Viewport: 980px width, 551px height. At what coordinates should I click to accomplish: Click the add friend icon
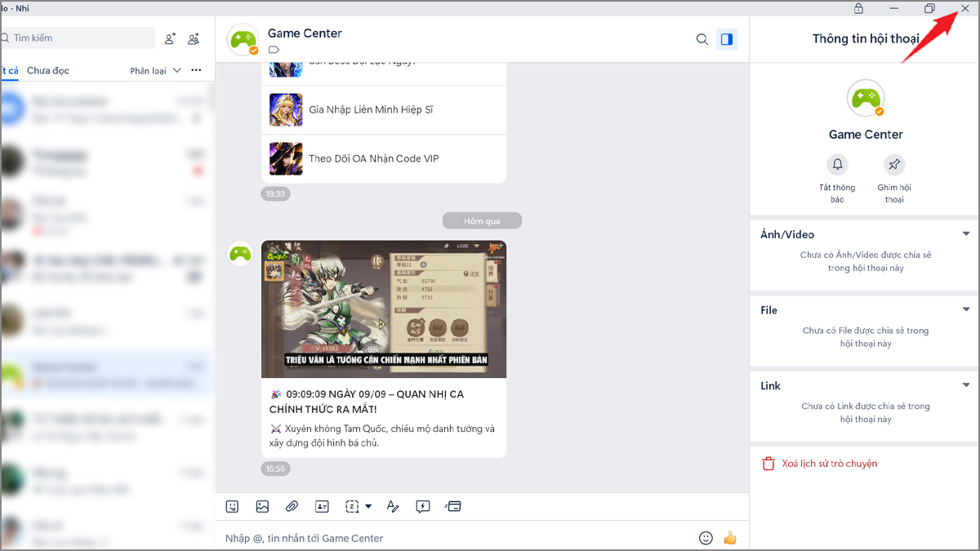[x=170, y=38]
